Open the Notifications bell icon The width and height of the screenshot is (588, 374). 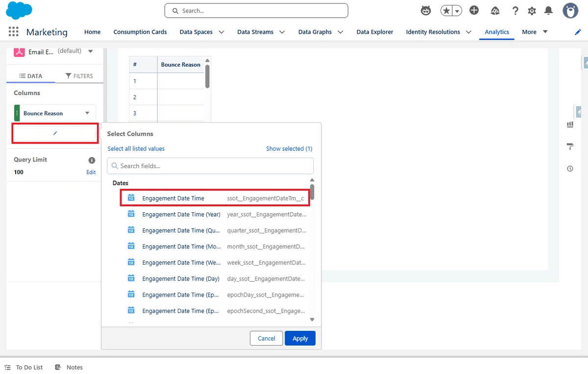pos(549,11)
